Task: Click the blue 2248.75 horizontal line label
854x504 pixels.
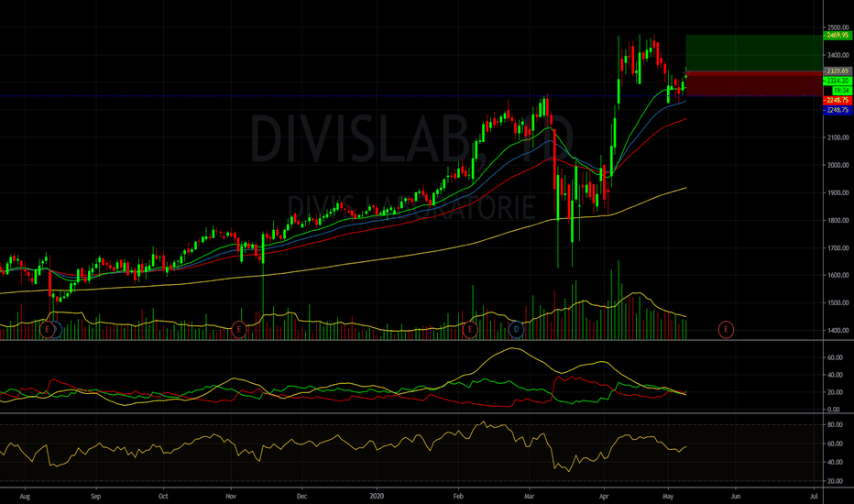Action: pos(838,110)
